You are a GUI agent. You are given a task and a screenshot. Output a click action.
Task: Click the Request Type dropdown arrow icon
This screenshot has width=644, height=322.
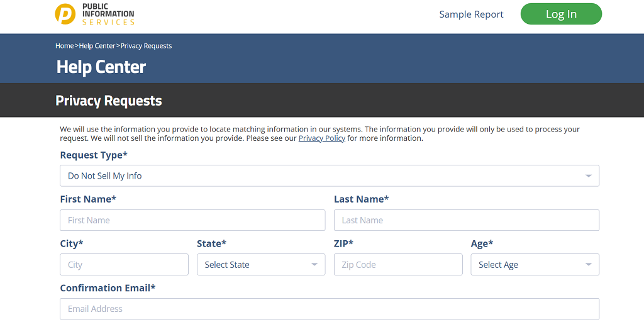[x=588, y=176]
